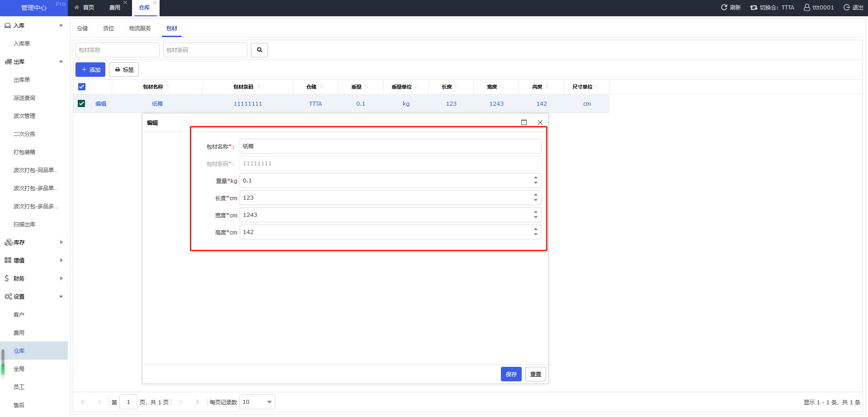Click the page number input box
The image size is (868, 417).
pos(128,402)
